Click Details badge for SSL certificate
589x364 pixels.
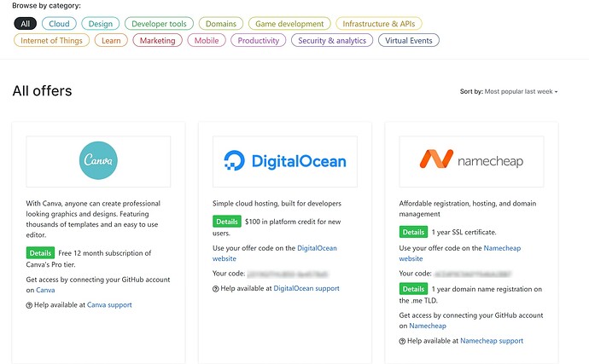pyautogui.click(x=413, y=232)
